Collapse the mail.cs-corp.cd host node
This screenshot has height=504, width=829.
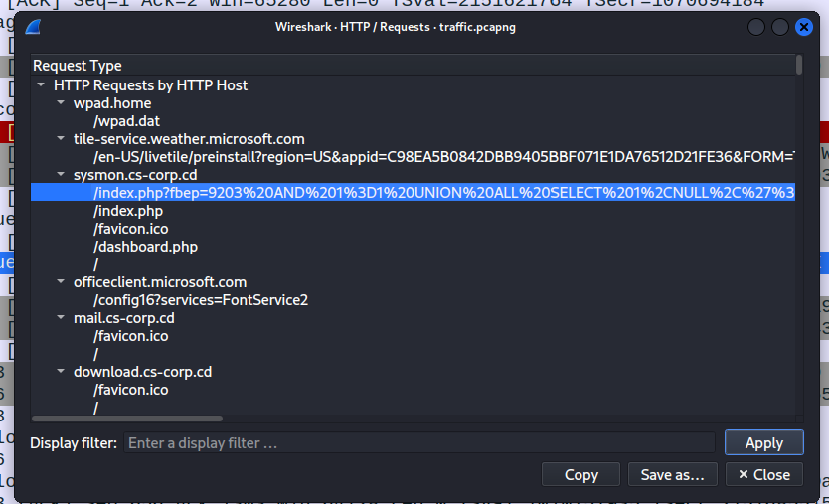pos(61,317)
